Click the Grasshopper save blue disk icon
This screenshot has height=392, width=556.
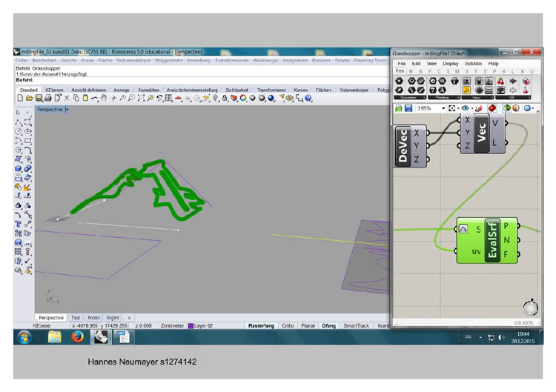[408, 108]
